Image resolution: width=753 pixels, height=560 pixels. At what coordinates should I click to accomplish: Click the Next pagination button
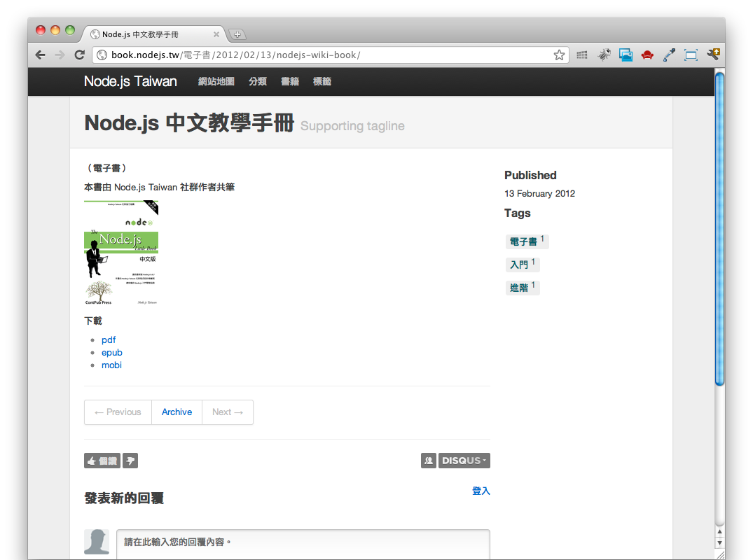[x=228, y=412]
